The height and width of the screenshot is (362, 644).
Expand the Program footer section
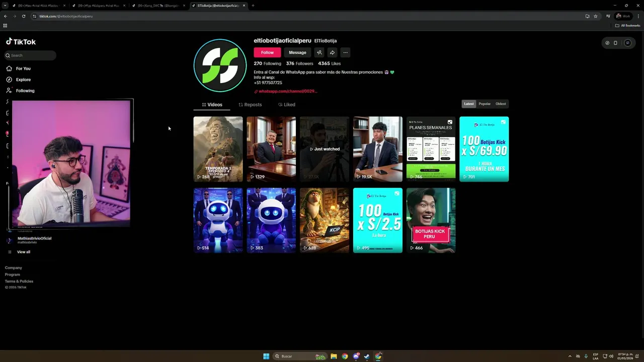tap(13, 275)
